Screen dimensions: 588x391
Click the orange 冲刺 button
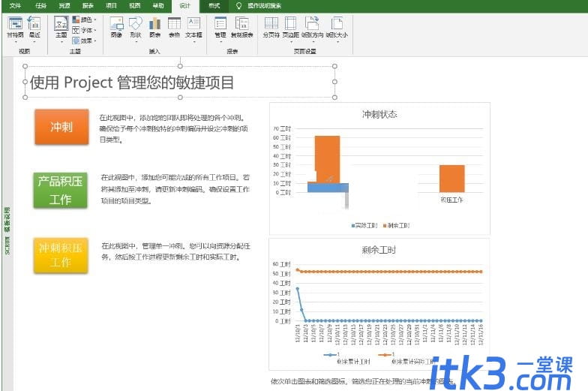click(61, 127)
